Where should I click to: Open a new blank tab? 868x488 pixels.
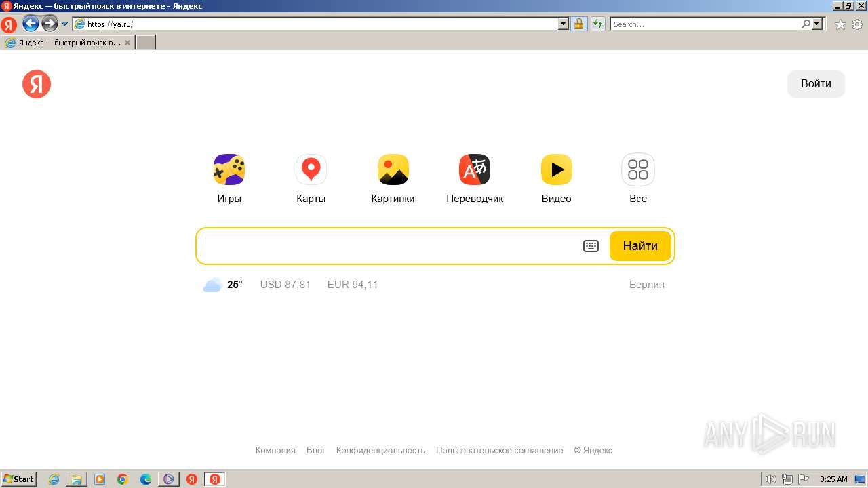coord(146,43)
